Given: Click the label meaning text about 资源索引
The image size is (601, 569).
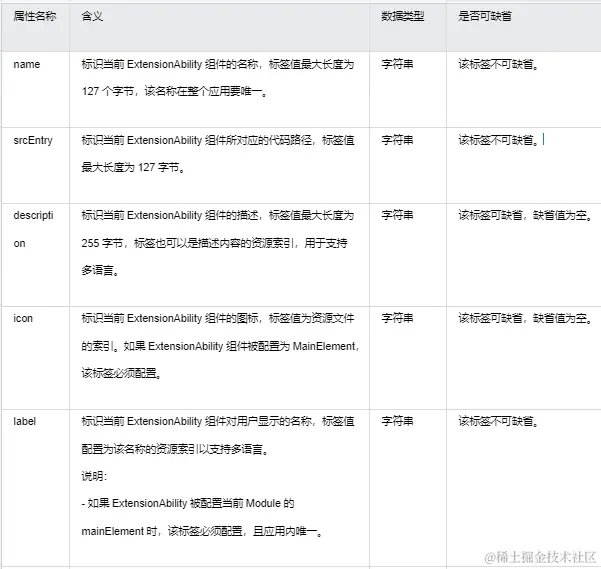Looking at the screenshot, I should click(175, 449).
